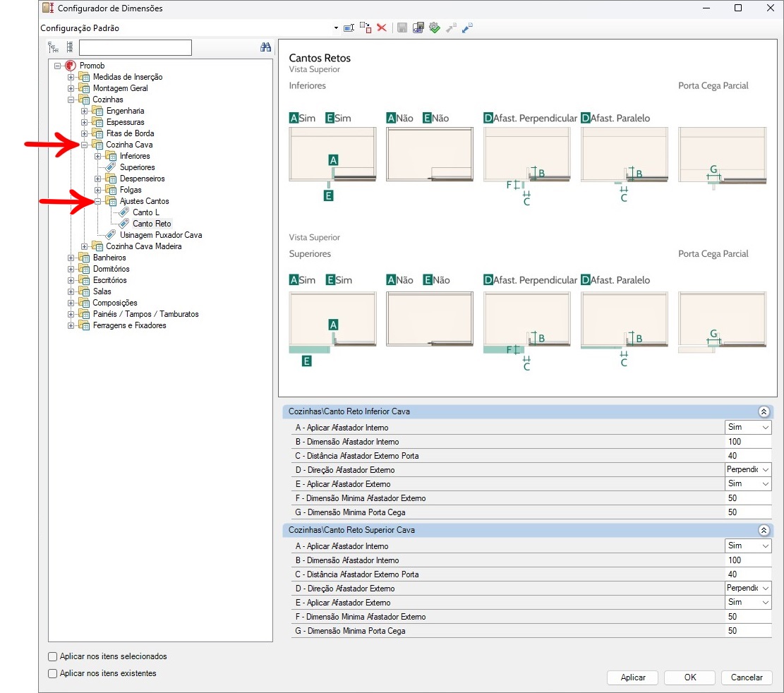Click the Aplicar button
This screenshot has width=784, height=693.
pyautogui.click(x=633, y=677)
